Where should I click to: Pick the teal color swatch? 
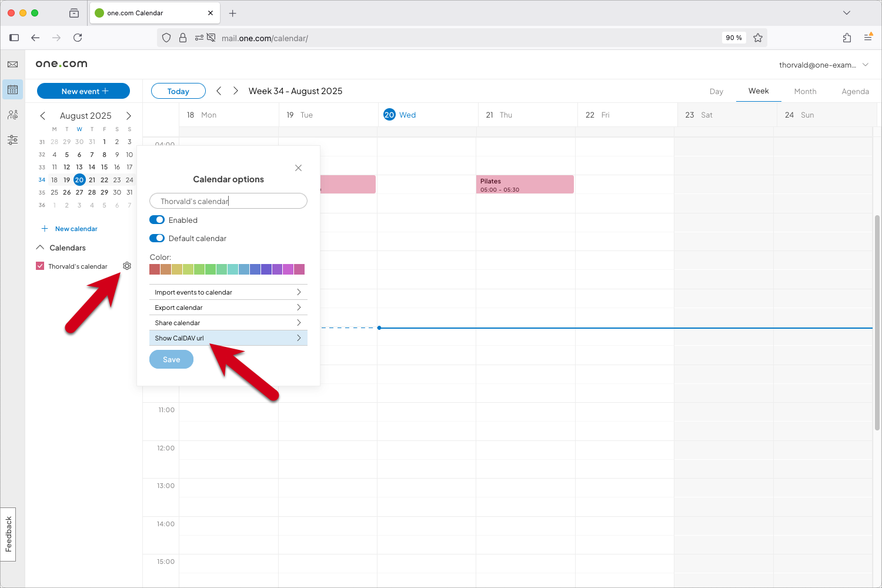(x=232, y=269)
